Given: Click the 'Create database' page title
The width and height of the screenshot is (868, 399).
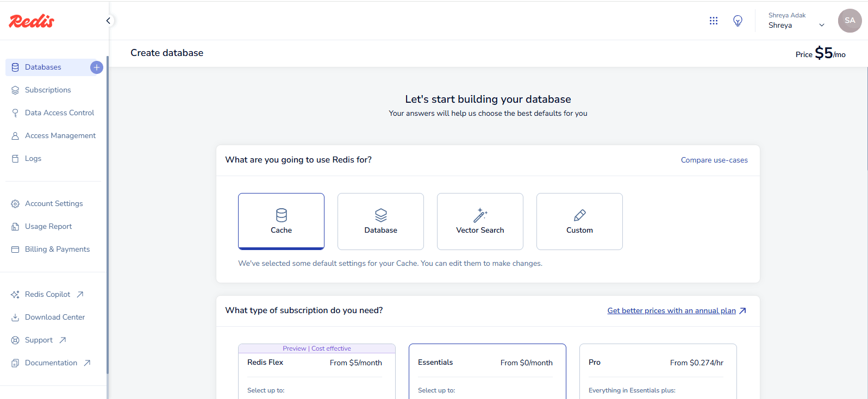Looking at the screenshot, I should pos(167,53).
